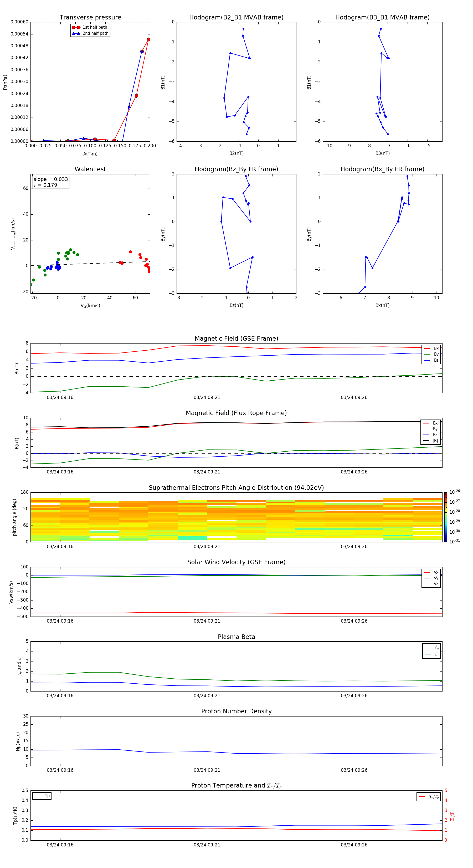Viewport: 473px width, 868px height.
Task: Click the "Np(#/cc)" y-axis label
Action: (18, 741)
